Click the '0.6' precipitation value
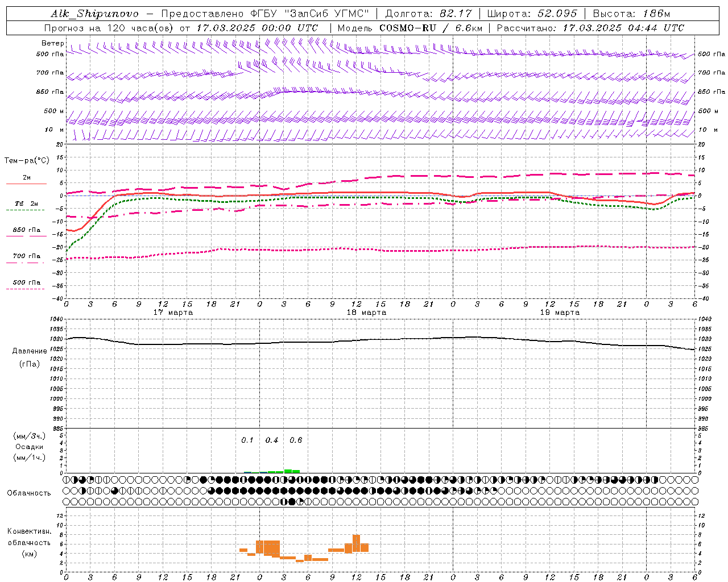The image size is (728, 582). [296, 440]
